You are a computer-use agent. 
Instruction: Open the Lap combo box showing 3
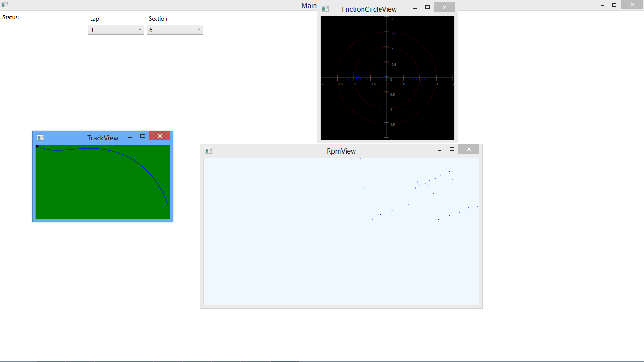(116, 30)
